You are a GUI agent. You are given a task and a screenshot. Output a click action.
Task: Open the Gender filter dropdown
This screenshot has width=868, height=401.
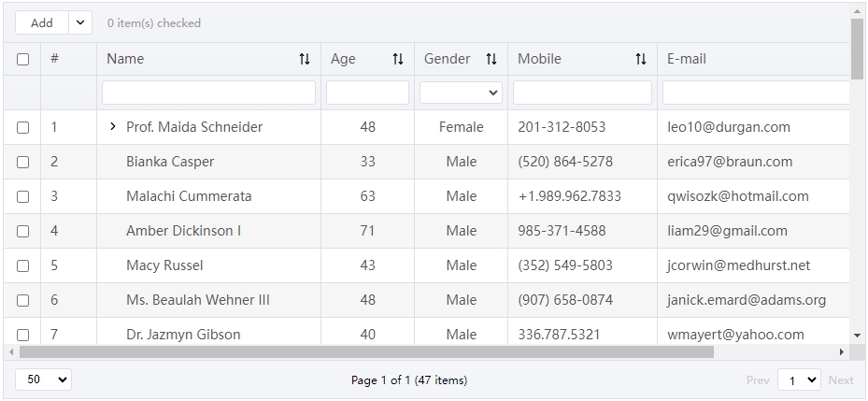(462, 93)
